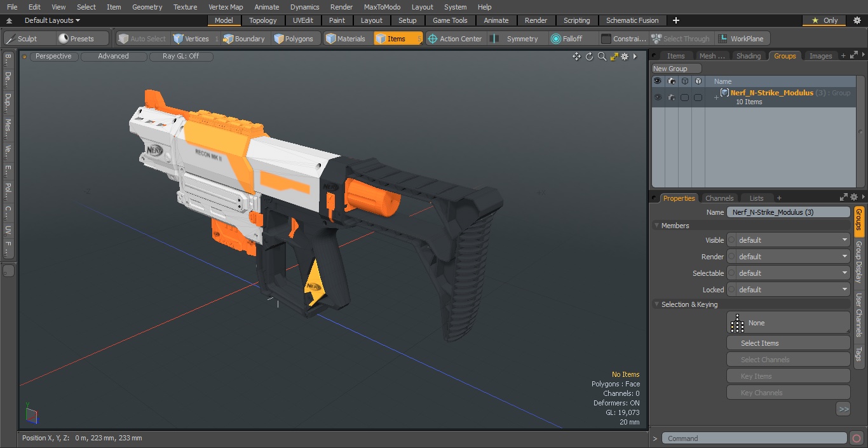Screen dimensions: 868x448
Task: Collapse the Members section
Action: point(656,226)
